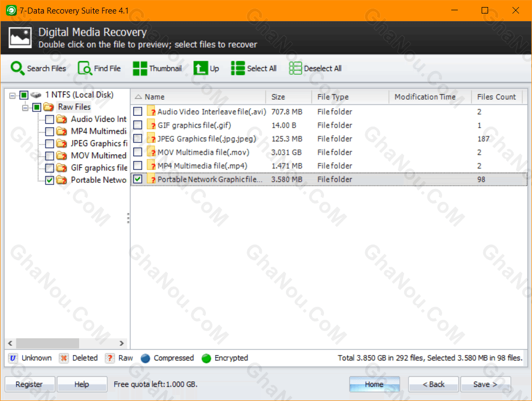Sort list by File Type column
Screen dimensions: 532x401
coord(350,97)
